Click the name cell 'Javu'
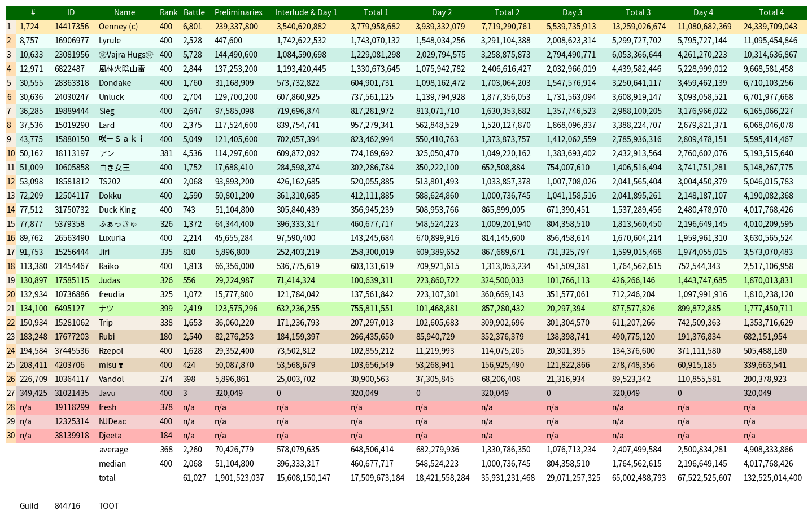812x519 pixels. click(107, 393)
